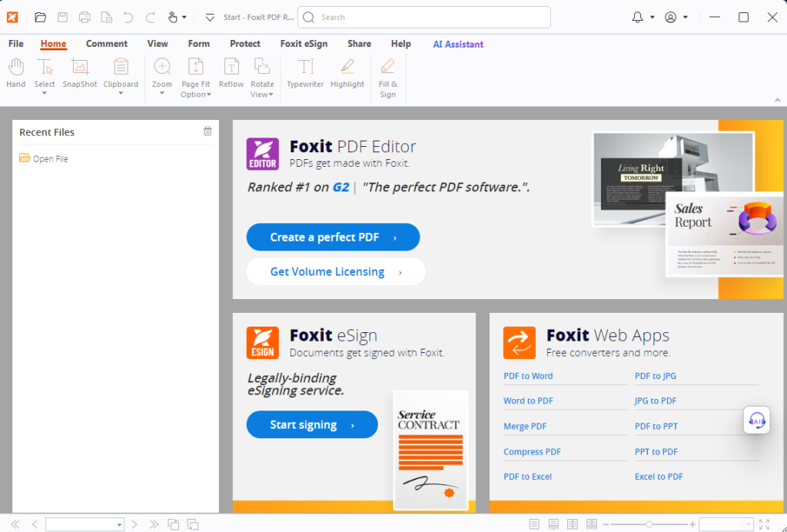Open the Compress PDF link
This screenshot has width=787, height=532.
pos(532,452)
